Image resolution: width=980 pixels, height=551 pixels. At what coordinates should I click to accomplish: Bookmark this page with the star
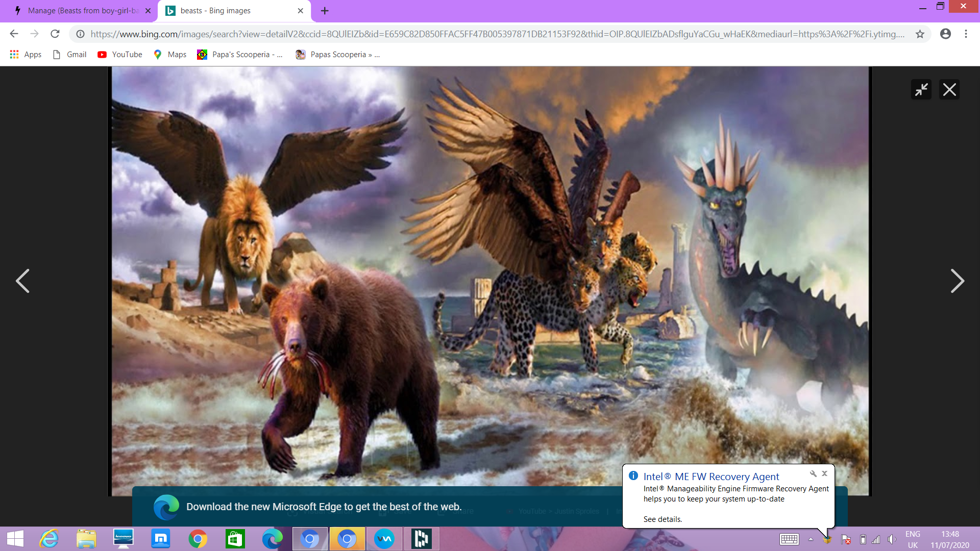coord(920,34)
